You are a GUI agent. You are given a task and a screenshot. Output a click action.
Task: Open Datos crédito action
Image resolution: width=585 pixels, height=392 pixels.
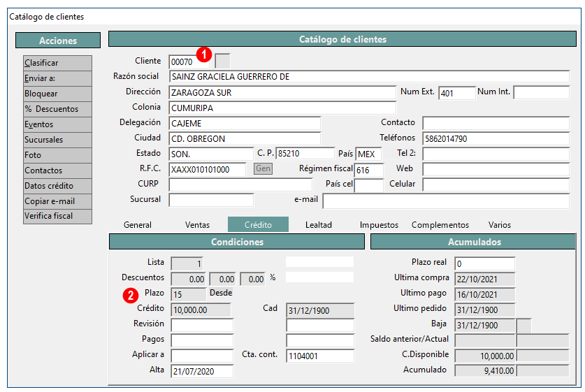pyautogui.click(x=57, y=186)
